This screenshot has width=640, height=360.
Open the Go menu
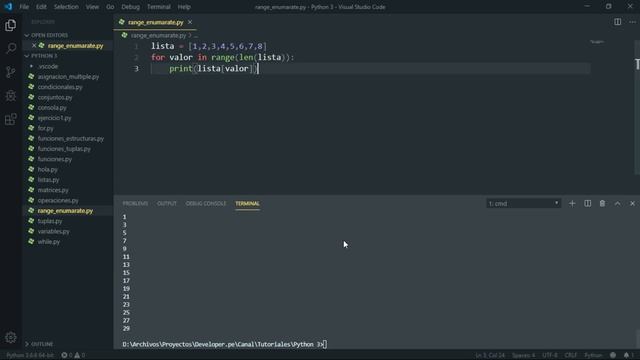pyautogui.click(x=110, y=7)
